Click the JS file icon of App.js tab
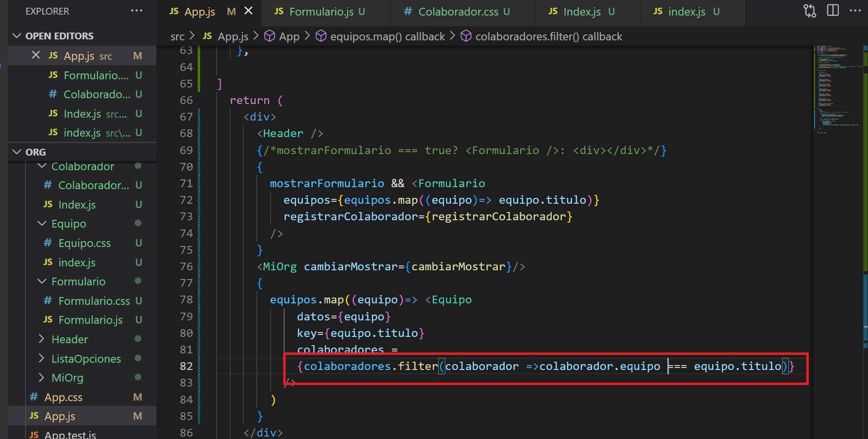This screenshot has width=868, height=439. point(174,11)
